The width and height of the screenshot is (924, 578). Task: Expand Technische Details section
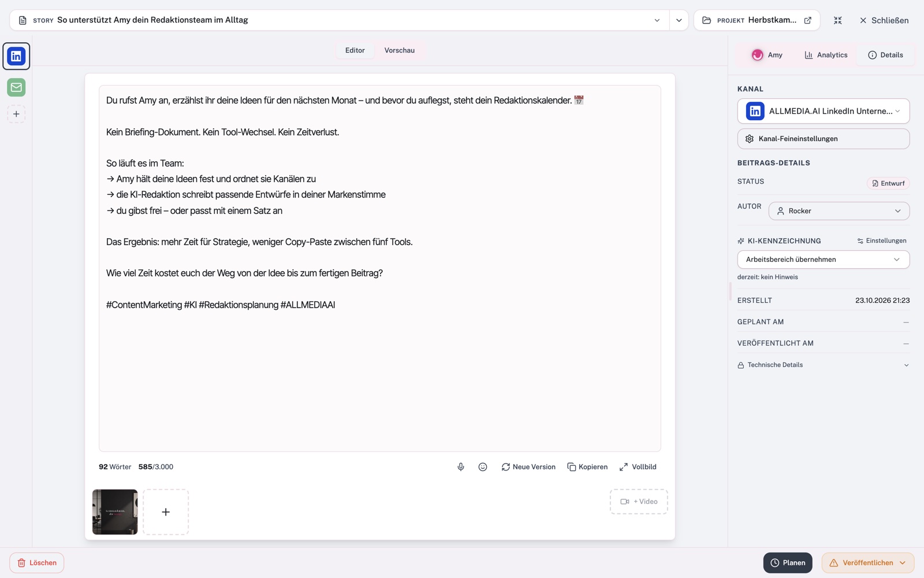824,365
